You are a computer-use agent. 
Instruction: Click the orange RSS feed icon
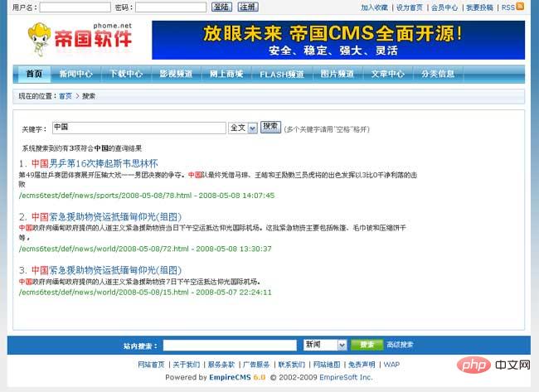(x=520, y=7)
